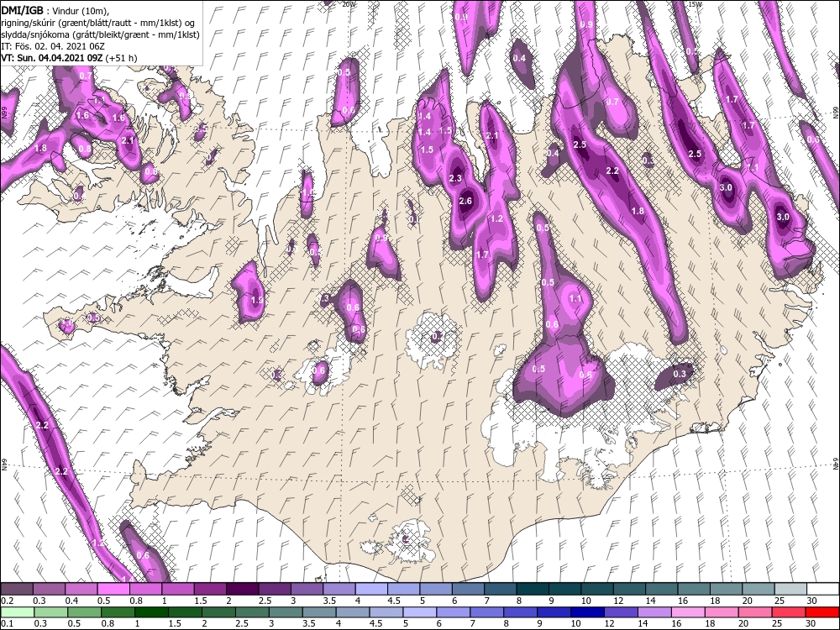Pick the hot pink swatch above label 20
The height and width of the screenshot is (630, 840).
tap(754, 612)
